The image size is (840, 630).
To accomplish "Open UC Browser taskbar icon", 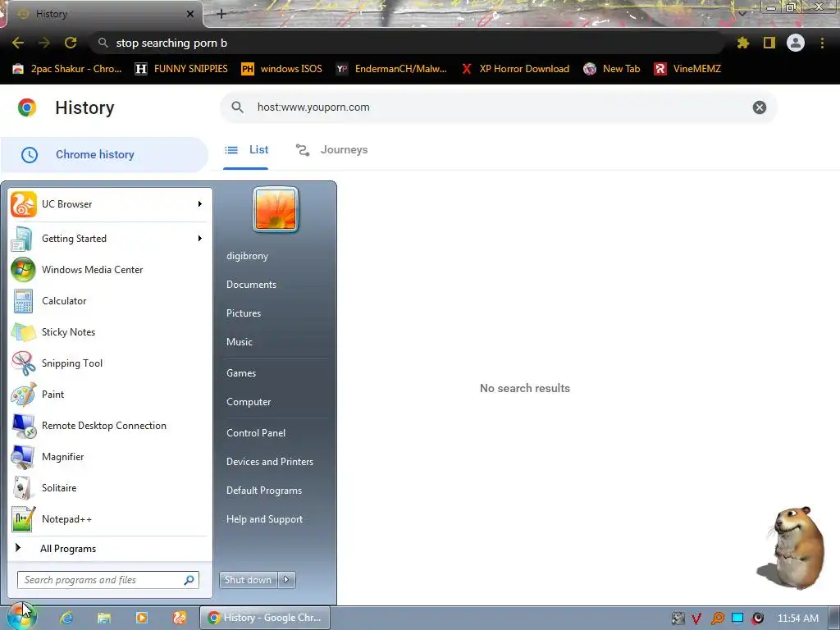I will [179, 618].
